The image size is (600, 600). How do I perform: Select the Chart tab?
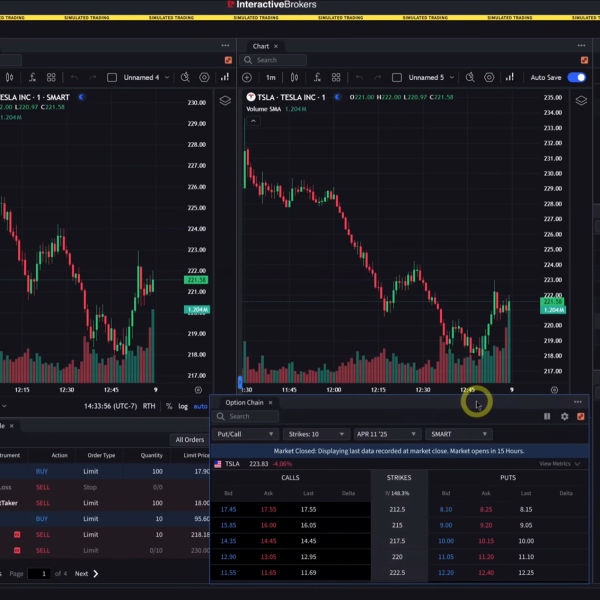point(261,46)
